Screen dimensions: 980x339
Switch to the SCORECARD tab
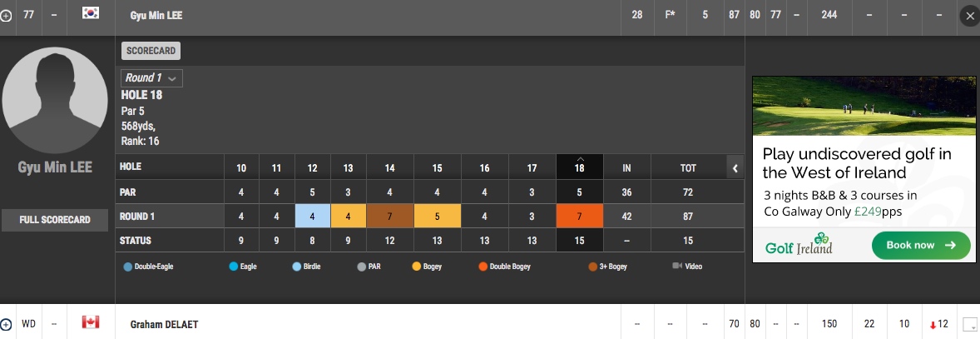151,51
